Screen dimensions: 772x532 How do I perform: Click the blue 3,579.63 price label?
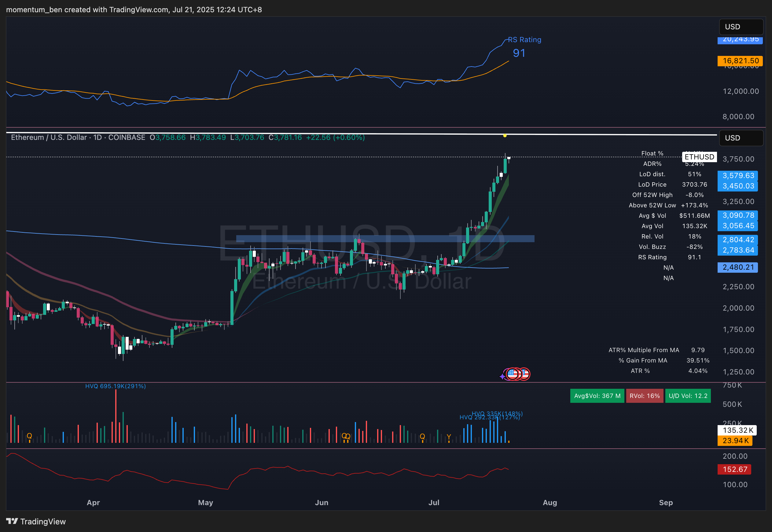pos(738,176)
